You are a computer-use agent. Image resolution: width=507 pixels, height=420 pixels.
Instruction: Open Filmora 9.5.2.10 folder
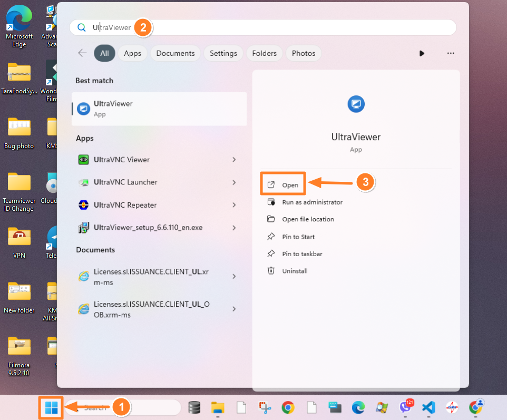click(19, 357)
